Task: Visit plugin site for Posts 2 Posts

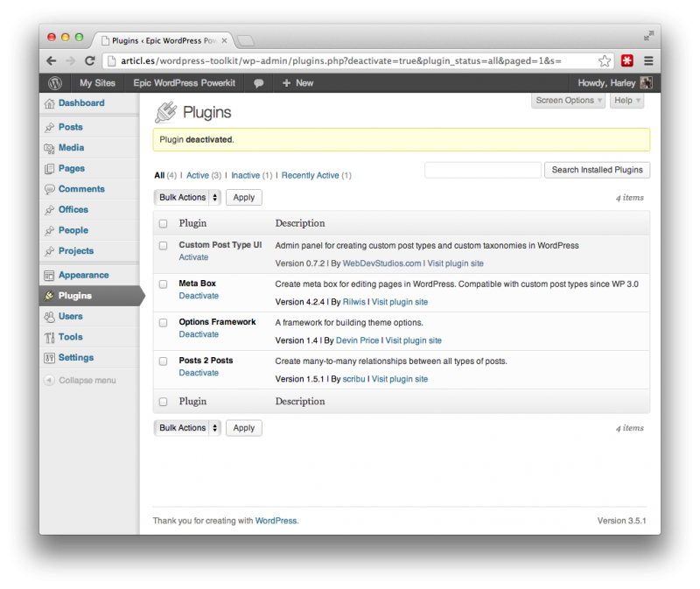Action: (x=400, y=379)
